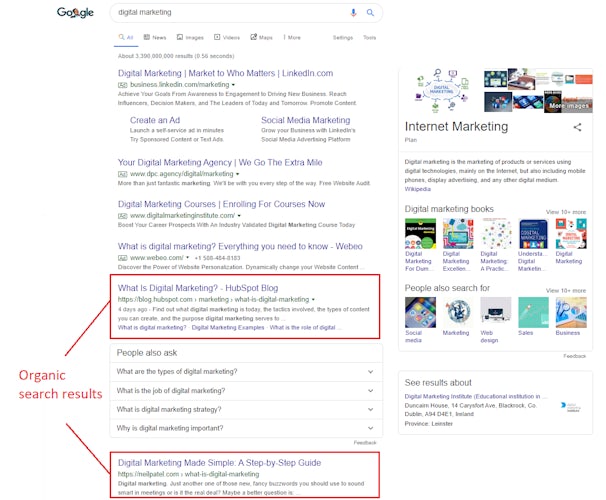
Task: Open the Wikipedia link in knowledge panel
Action: click(418, 189)
